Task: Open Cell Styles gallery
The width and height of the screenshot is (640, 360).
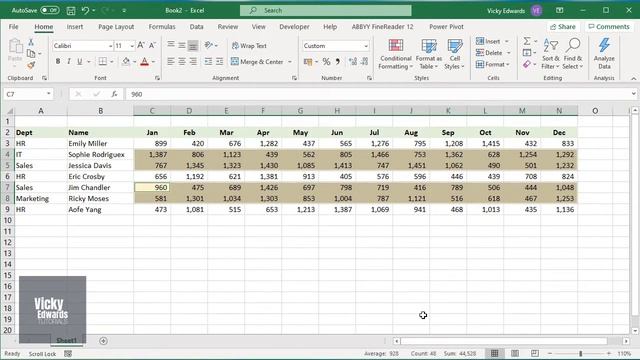Action: click(454, 54)
